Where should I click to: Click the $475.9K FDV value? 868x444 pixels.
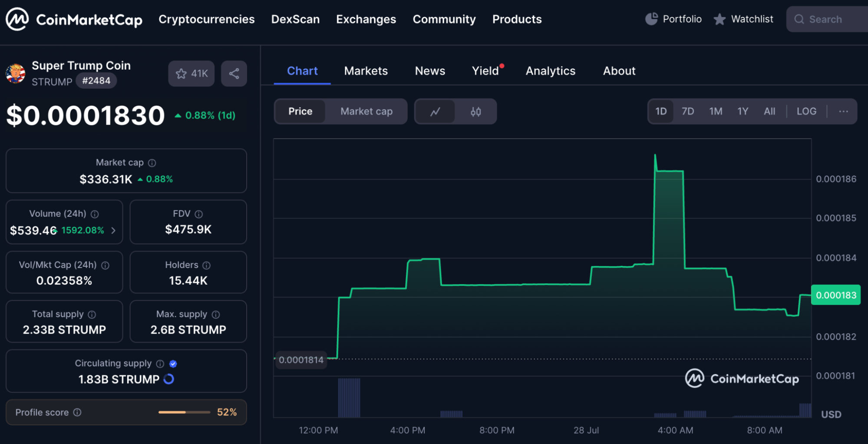pos(188,229)
